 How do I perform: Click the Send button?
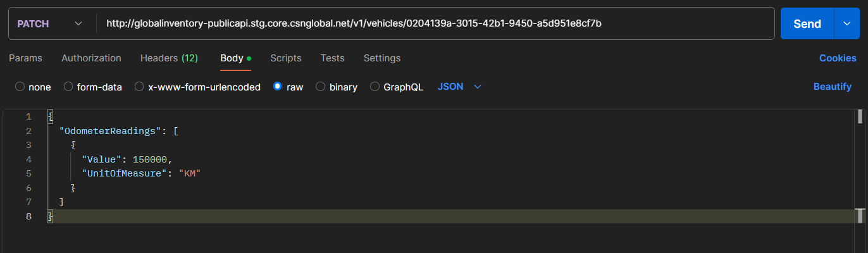tap(807, 23)
